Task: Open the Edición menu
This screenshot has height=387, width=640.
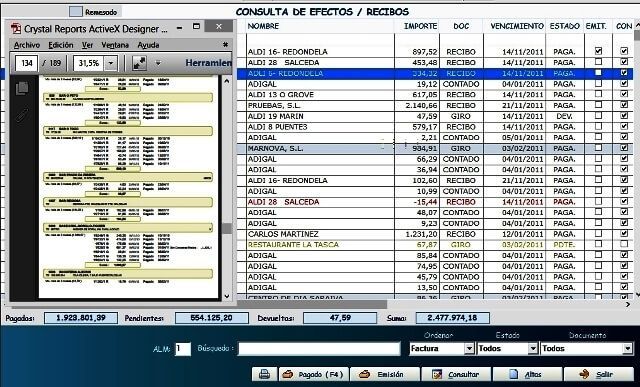Action: 61,45
